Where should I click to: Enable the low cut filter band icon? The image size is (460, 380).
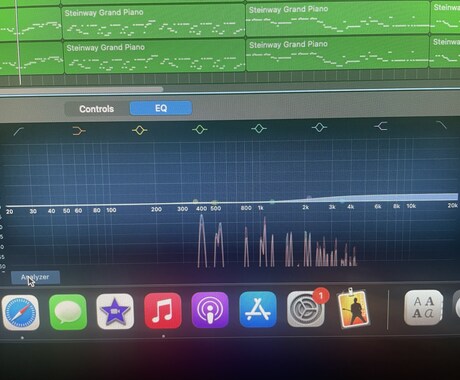pos(18,131)
